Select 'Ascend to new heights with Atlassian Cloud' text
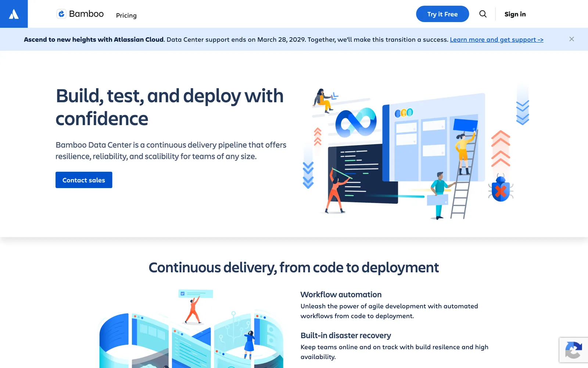The image size is (588, 368). click(94, 39)
